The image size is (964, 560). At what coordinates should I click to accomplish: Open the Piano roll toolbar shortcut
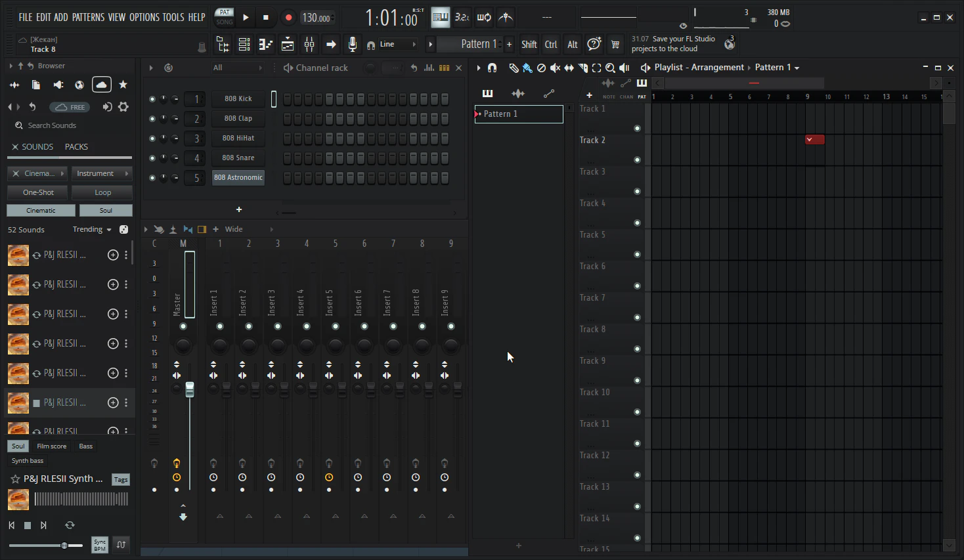[x=266, y=45]
